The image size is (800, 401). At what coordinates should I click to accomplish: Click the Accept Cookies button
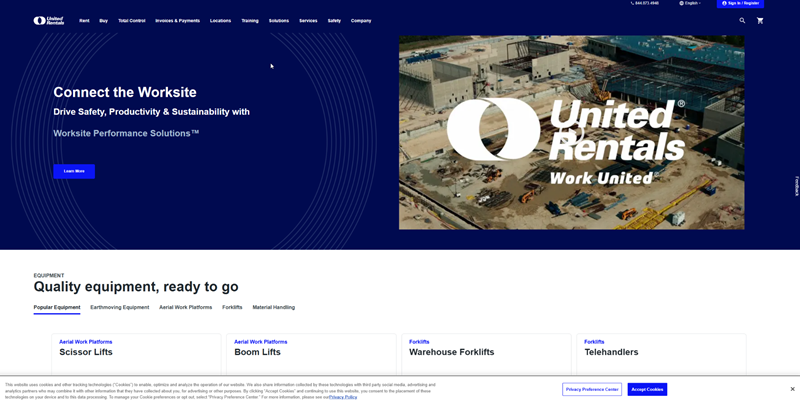(647, 389)
